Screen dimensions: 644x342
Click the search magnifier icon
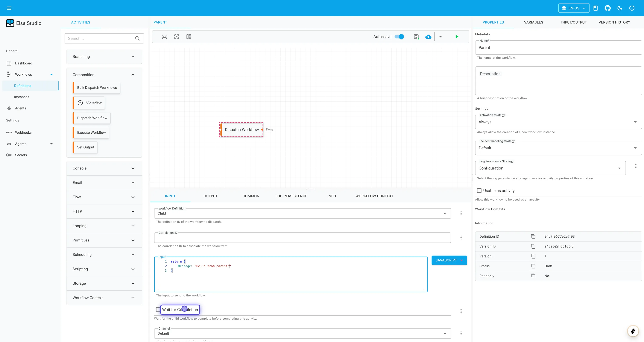[137, 38]
